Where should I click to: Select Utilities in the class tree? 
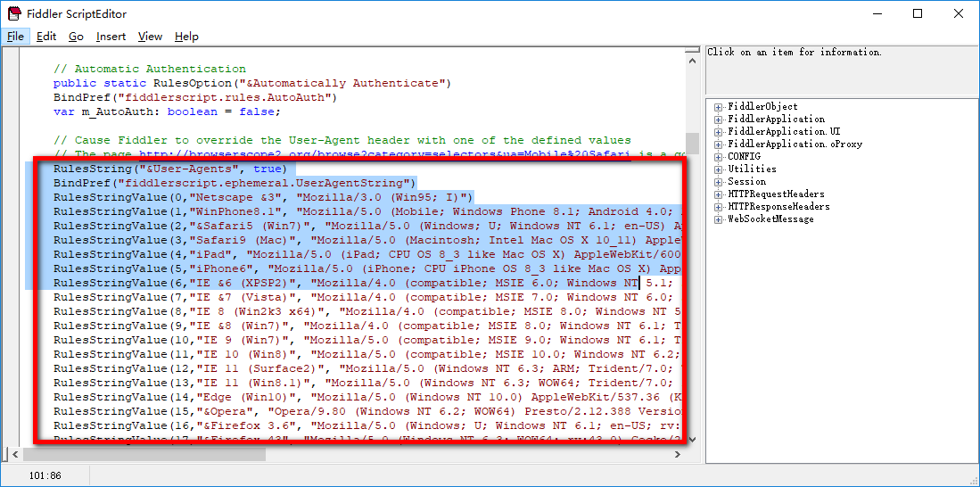pos(752,169)
